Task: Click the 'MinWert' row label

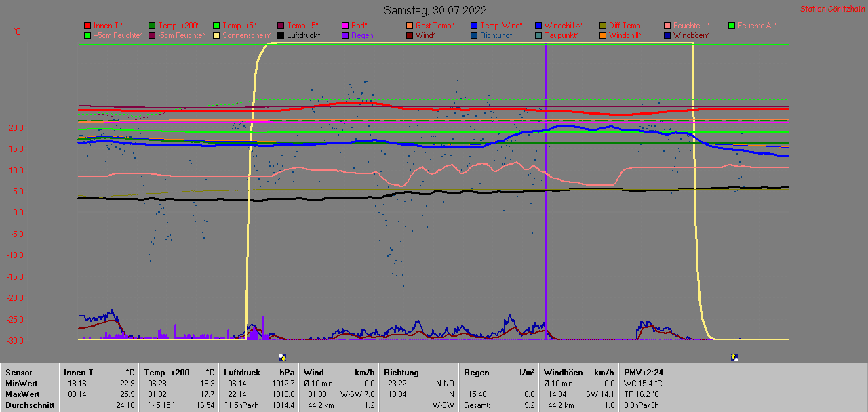Action: point(22,384)
